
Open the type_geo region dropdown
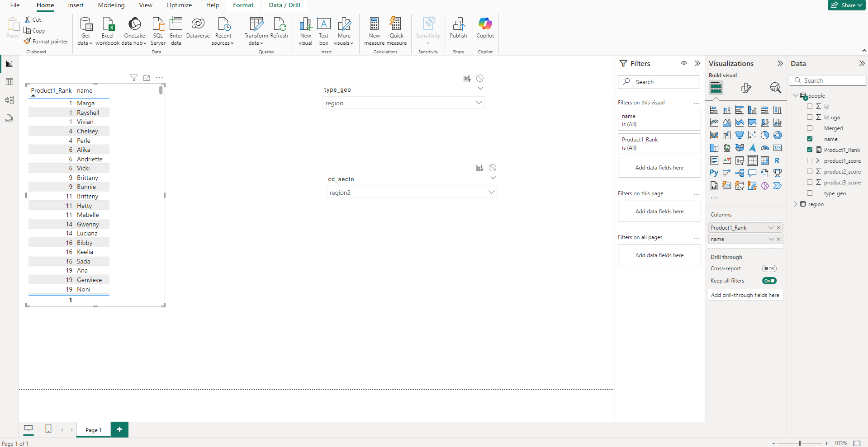tap(403, 103)
